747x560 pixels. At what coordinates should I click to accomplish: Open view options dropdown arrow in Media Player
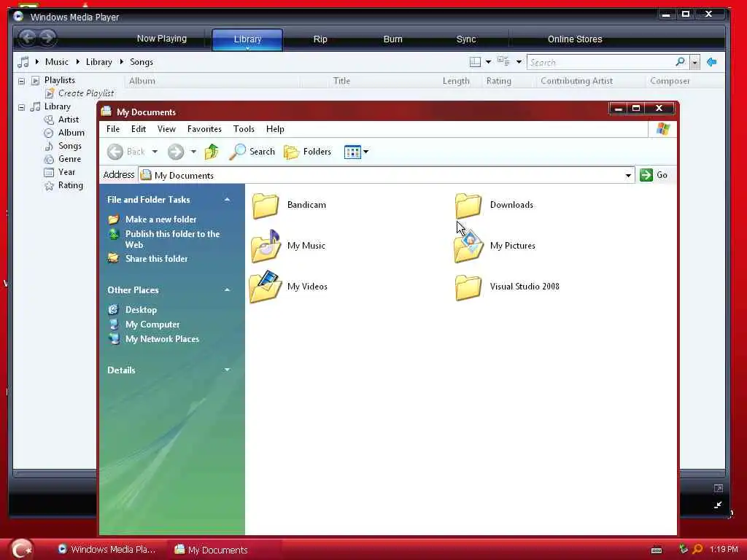pyautogui.click(x=519, y=62)
